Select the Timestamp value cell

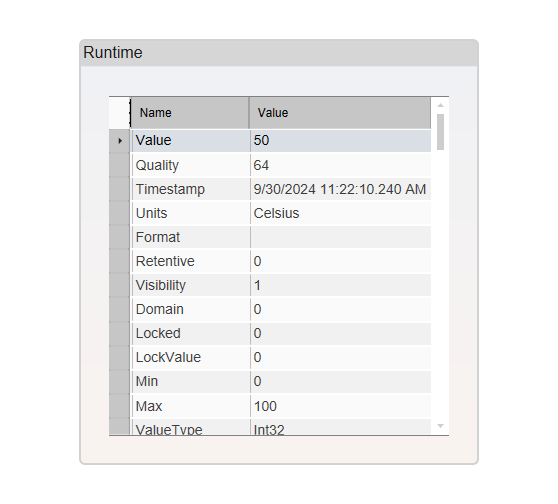(x=341, y=189)
